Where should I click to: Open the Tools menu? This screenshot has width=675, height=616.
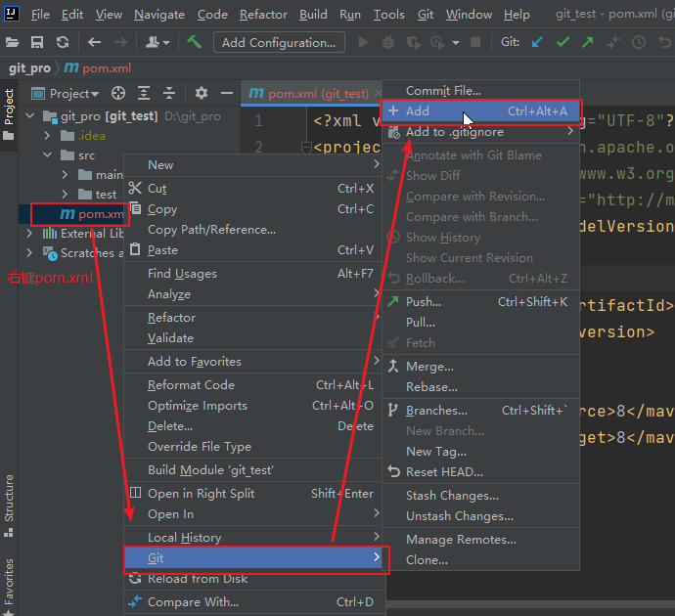click(x=389, y=15)
